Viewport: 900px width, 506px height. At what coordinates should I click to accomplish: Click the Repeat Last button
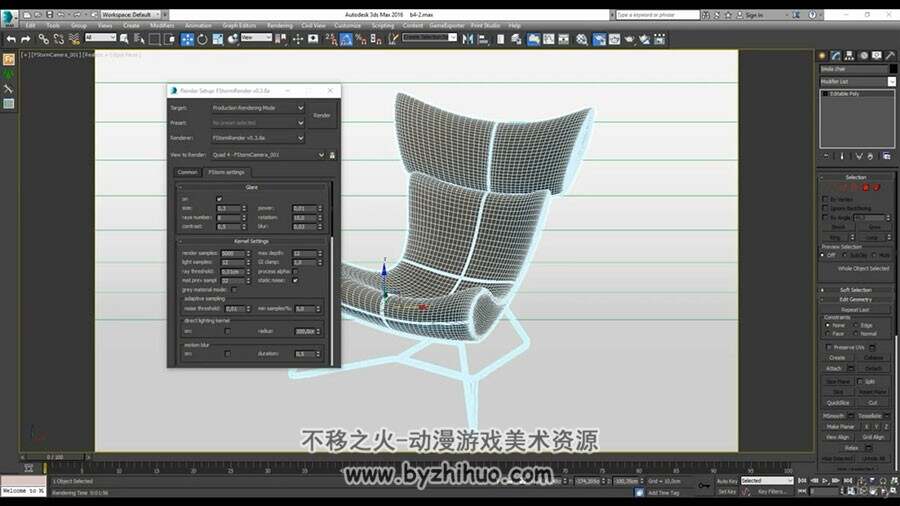tap(855, 310)
